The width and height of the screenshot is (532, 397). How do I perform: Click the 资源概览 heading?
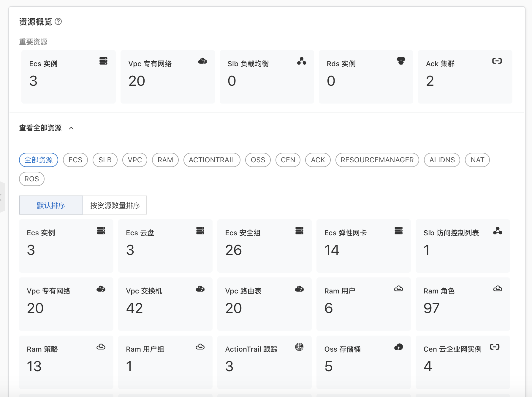coord(36,22)
